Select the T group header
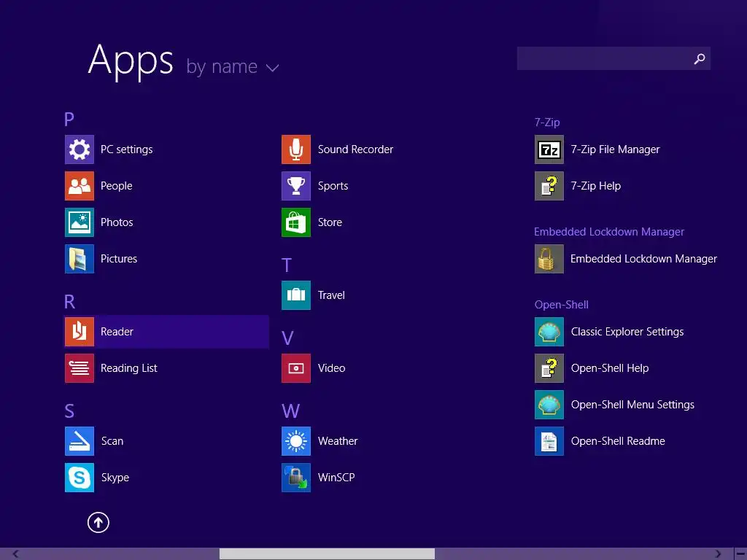 click(x=286, y=265)
